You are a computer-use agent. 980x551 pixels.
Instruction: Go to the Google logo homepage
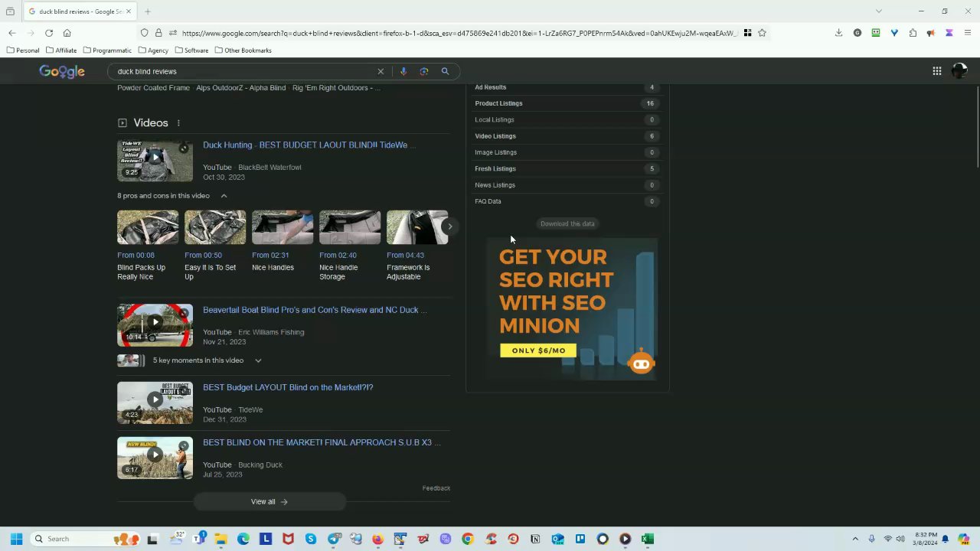tap(62, 71)
